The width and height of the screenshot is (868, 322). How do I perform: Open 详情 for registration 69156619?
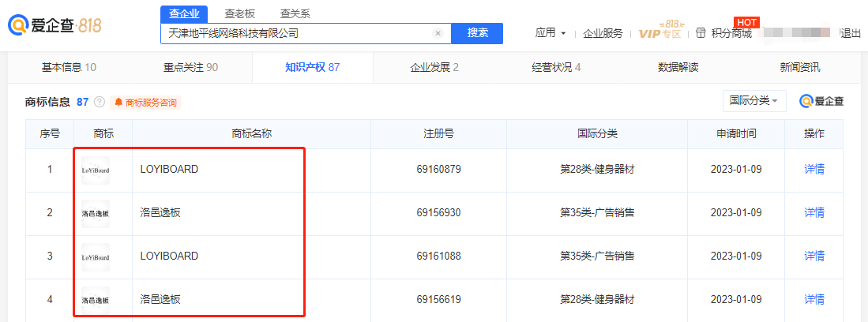[814, 300]
